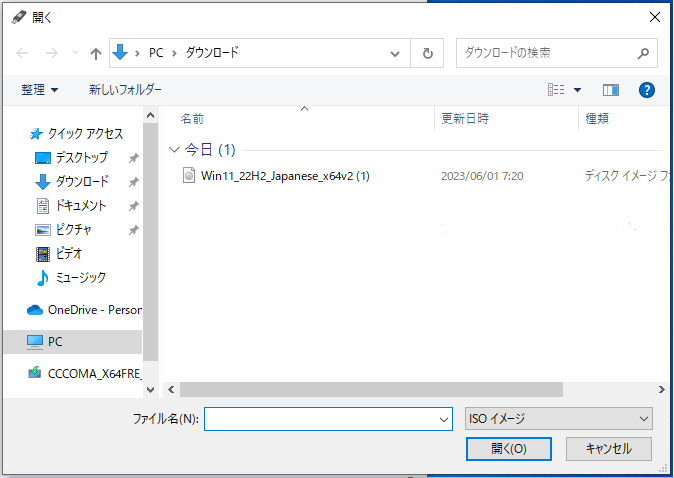Open the ISO イメージ file type dropdown
Screen dimensions: 674x478
(558, 419)
